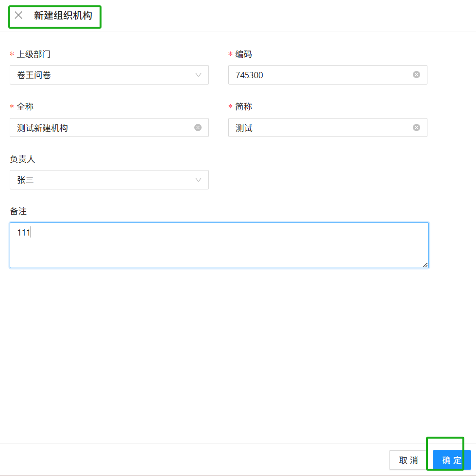Clear the 简称 field using its clear icon
The height and width of the screenshot is (476, 476).
pyautogui.click(x=417, y=127)
